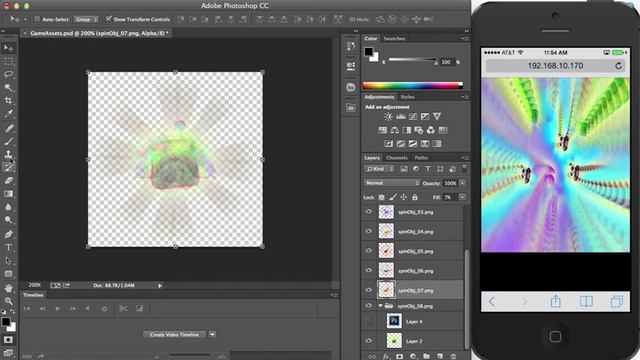Show the hidden Layer 4

[369, 321]
